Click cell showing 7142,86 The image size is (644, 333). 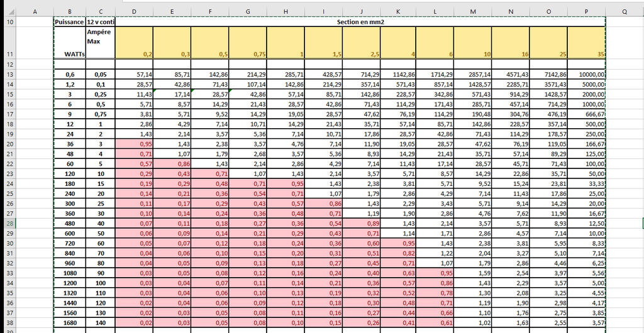pyautogui.click(x=550, y=74)
